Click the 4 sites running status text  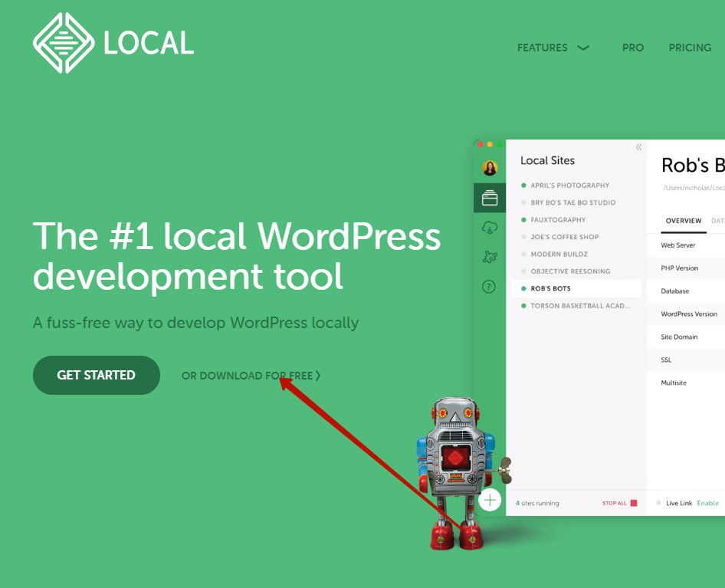[x=536, y=503]
